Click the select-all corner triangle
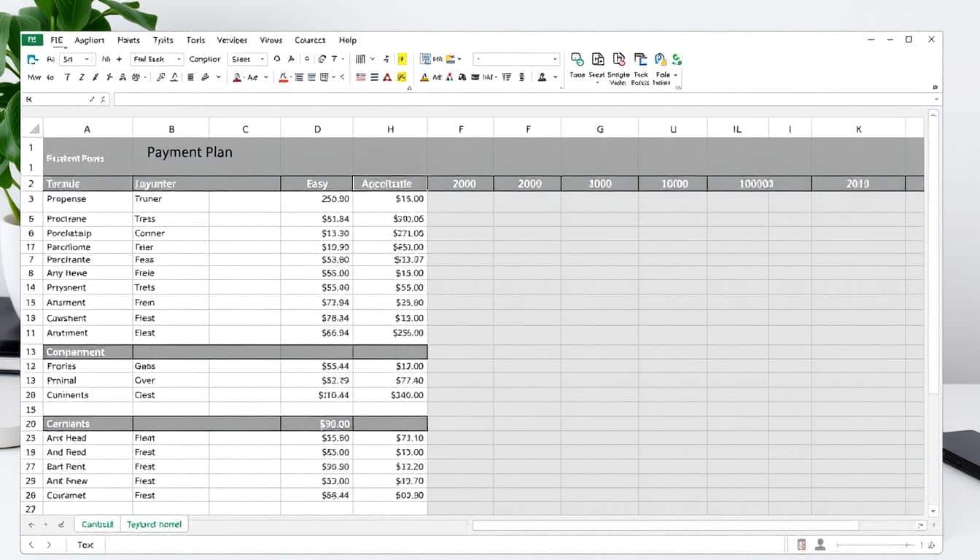 click(x=34, y=129)
